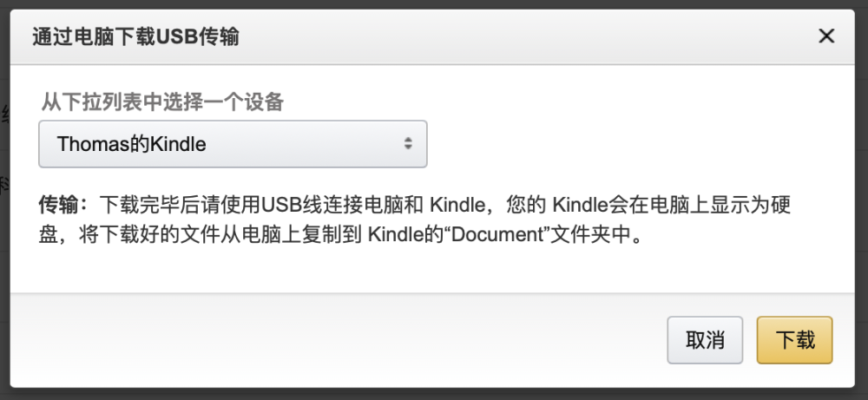Click the dark backdrop strip above the dialog
868x400 pixels.
(434, 4)
